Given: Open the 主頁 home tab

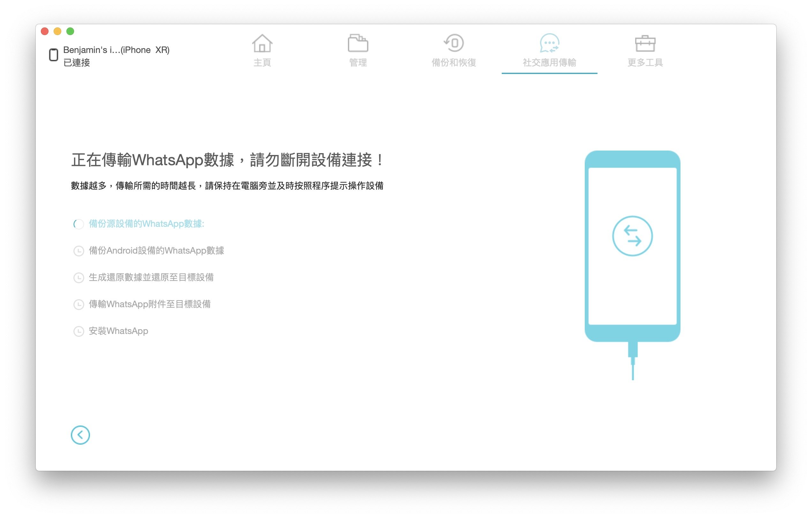Looking at the screenshot, I should [262, 50].
